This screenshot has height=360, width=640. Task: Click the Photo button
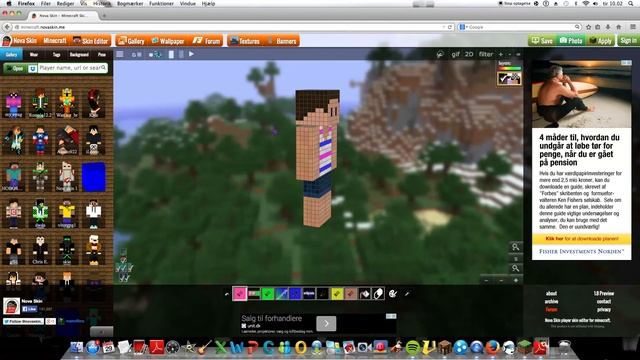tap(571, 40)
